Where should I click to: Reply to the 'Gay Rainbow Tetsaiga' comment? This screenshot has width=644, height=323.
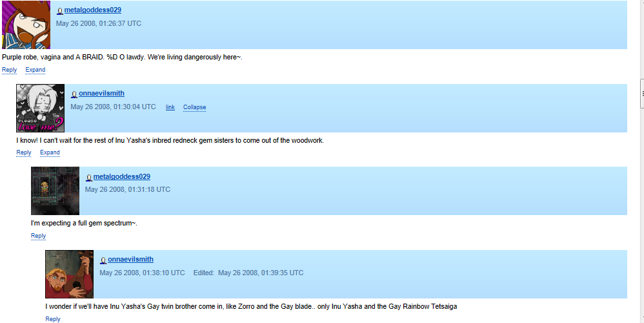(x=53, y=319)
